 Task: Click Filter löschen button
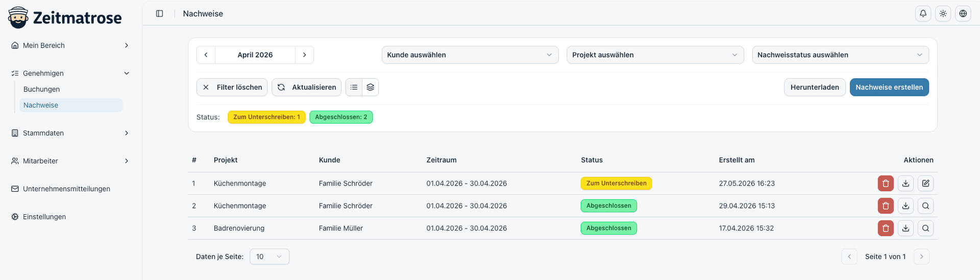click(232, 87)
